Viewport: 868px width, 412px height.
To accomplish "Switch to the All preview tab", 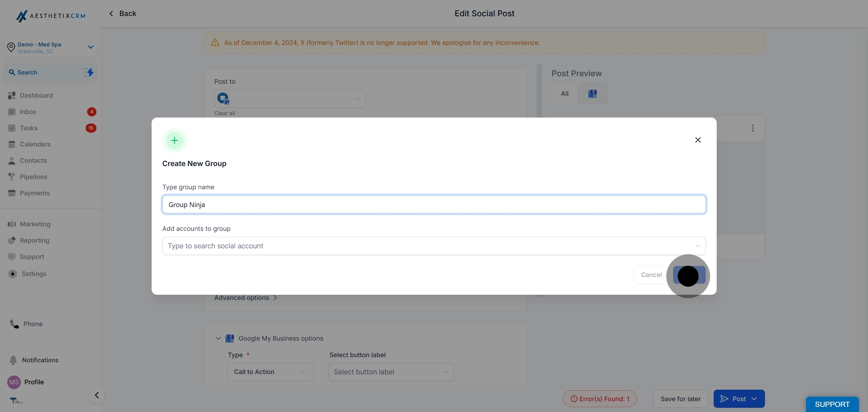I will click(x=565, y=94).
